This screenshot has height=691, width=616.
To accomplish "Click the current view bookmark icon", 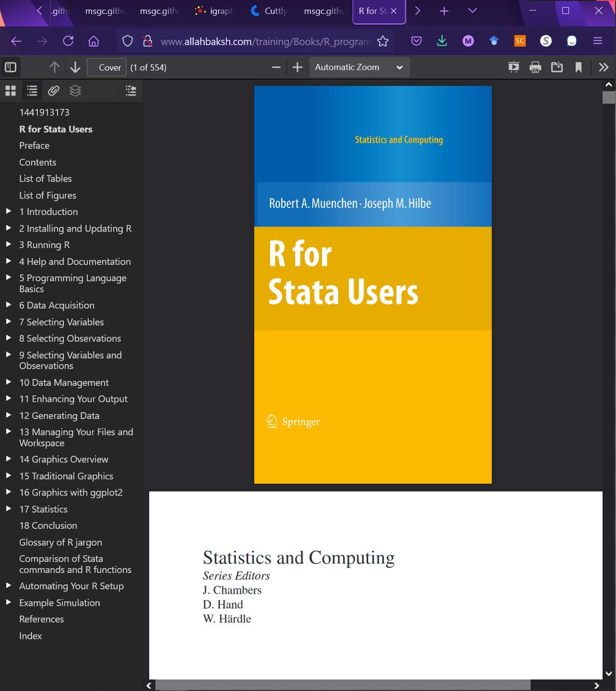I will 579,67.
